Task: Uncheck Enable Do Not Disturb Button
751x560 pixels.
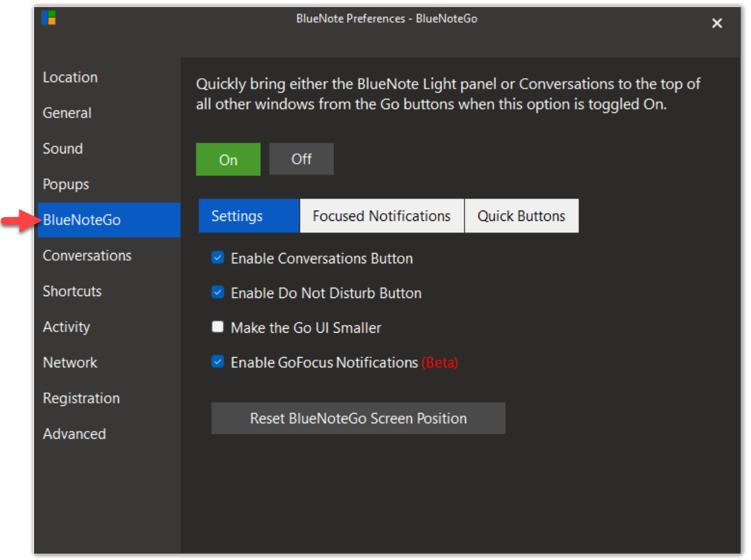Action: pyautogui.click(x=217, y=292)
